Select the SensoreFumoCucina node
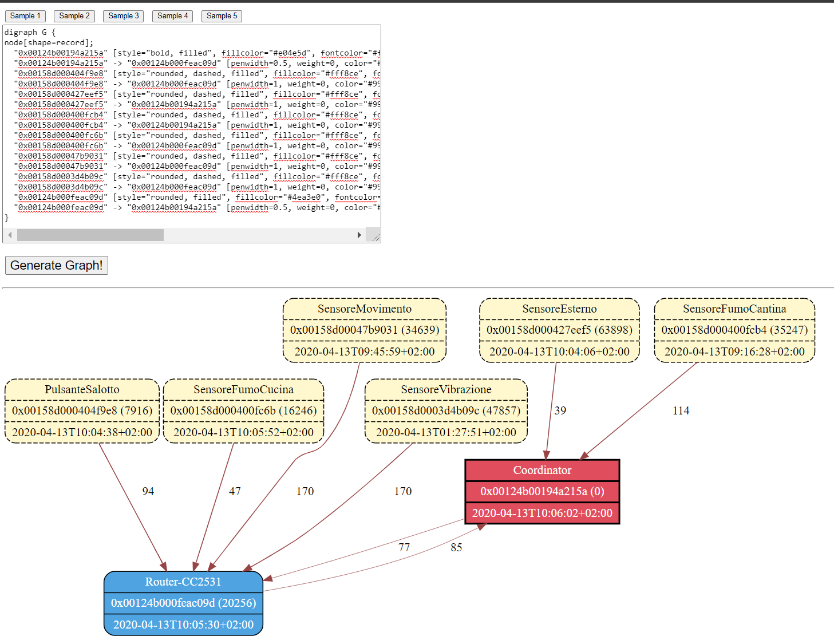834x644 pixels. (243, 410)
